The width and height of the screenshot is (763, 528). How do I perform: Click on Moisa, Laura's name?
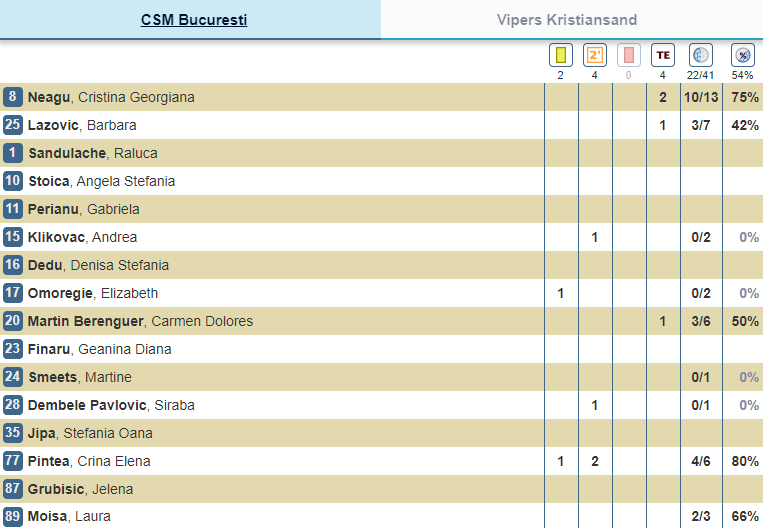pyautogui.click(x=69, y=517)
